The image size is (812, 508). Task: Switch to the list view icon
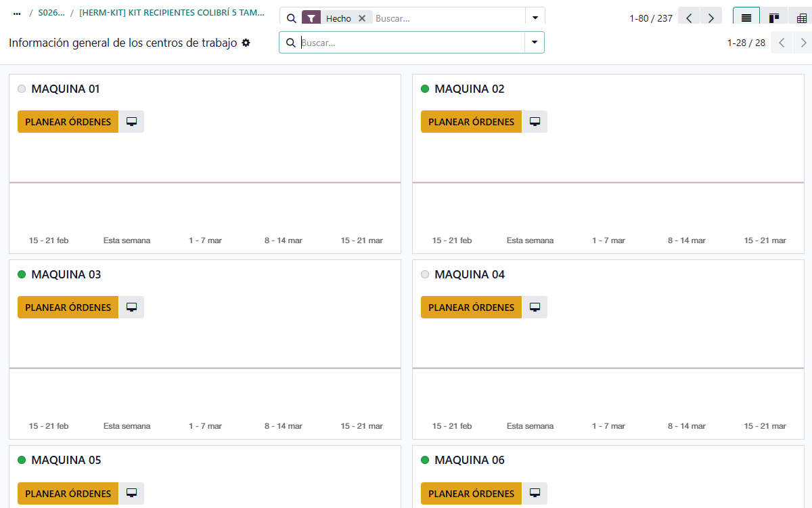click(x=746, y=18)
